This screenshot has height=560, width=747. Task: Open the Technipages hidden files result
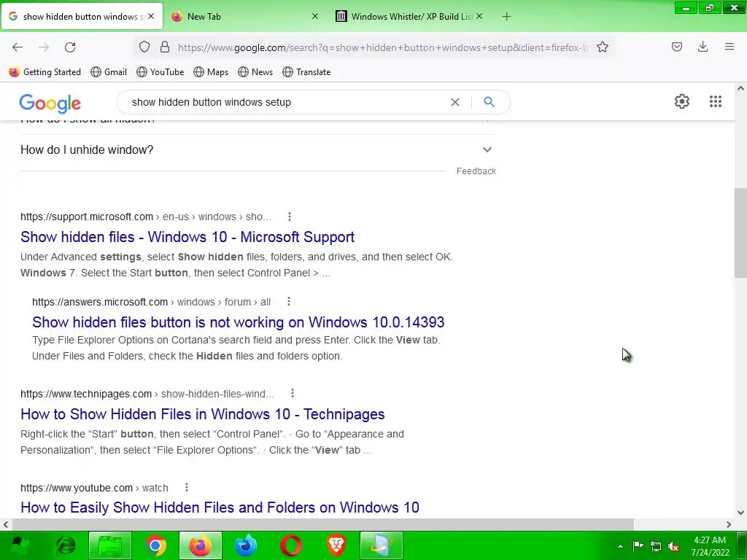[203, 414]
